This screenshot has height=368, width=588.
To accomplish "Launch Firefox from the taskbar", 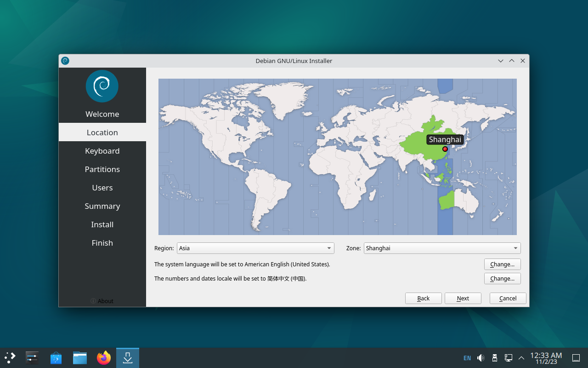I will 104,357.
